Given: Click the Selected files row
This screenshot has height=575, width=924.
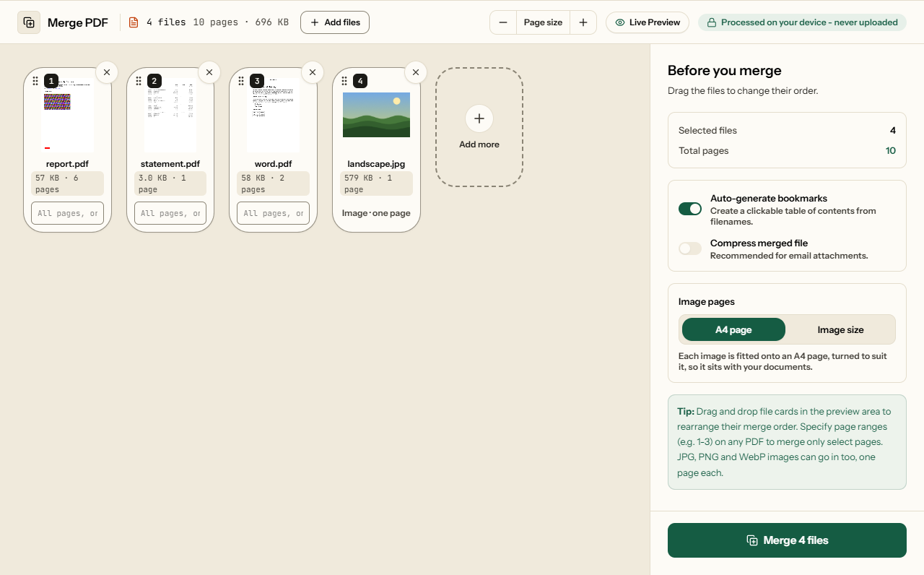Looking at the screenshot, I should (x=787, y=131).
